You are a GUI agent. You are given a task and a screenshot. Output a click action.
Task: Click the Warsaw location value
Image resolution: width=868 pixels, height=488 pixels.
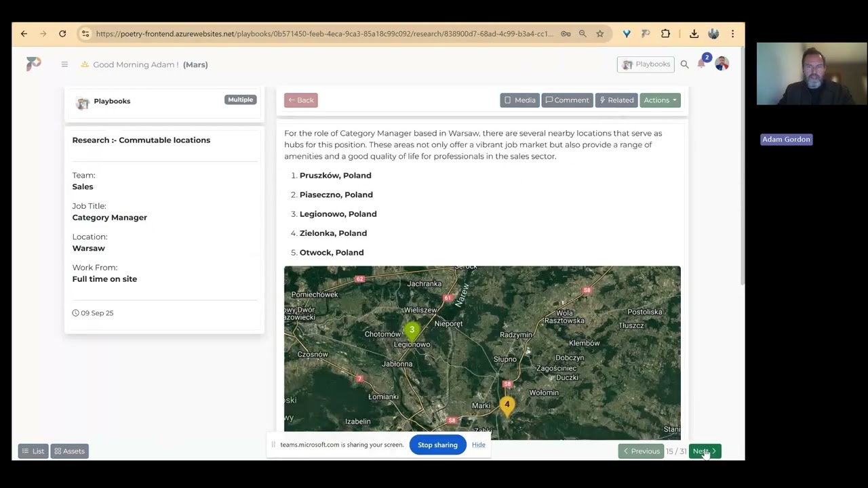pyautogui.click(x=89, y=248)
